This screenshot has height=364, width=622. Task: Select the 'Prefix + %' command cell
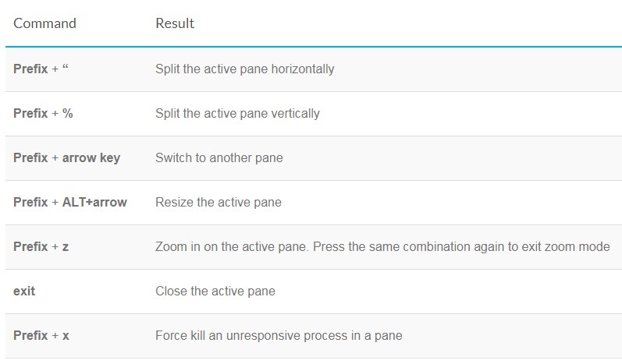[43, 113]
